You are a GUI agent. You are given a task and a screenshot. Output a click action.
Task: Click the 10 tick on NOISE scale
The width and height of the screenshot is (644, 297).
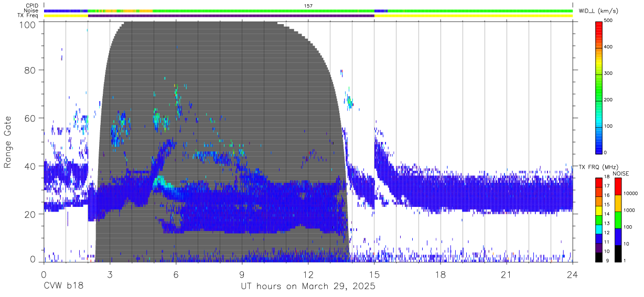pyautogui.click(x=627, y=244)
